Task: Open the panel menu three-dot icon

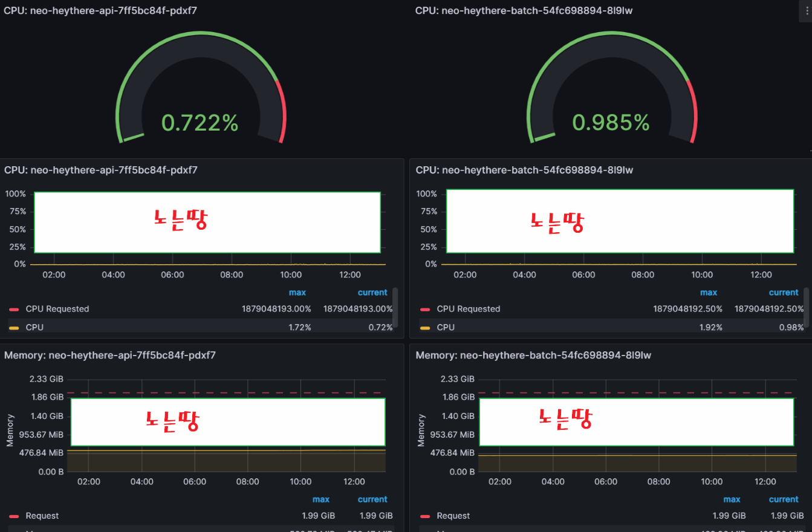Action: [806, 12]
